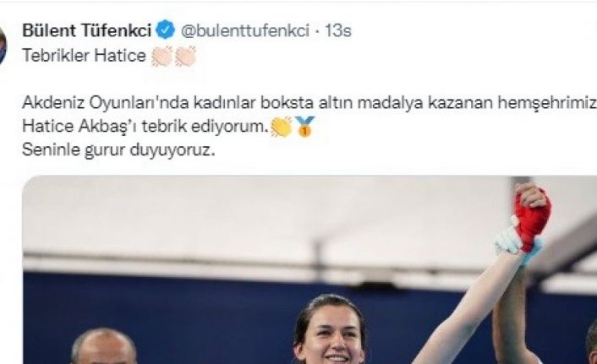
Task: Click the second light-skin clapping emoji
Action: pyautogui.click(x=185, y=56)
